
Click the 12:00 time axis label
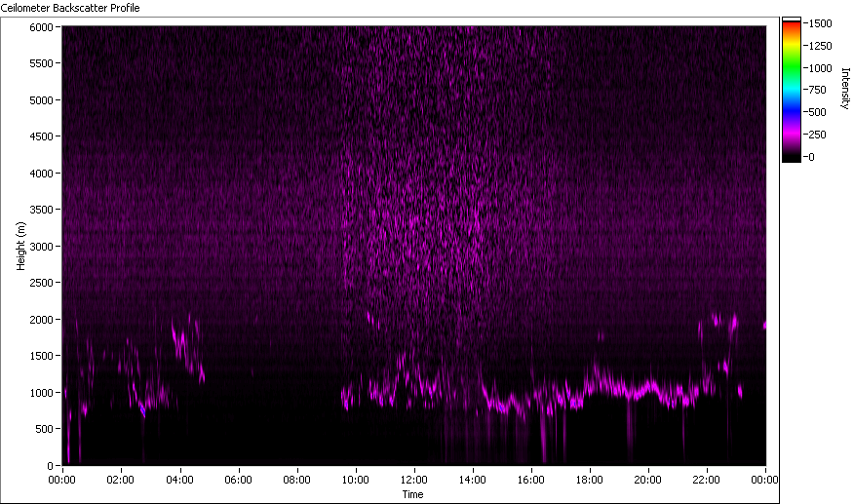pos(414,480)
